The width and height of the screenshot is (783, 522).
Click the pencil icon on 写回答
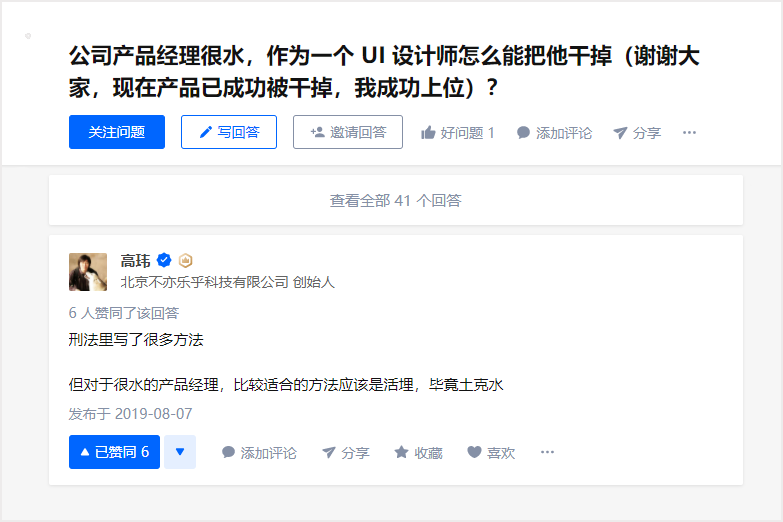[x=205, y=132]
